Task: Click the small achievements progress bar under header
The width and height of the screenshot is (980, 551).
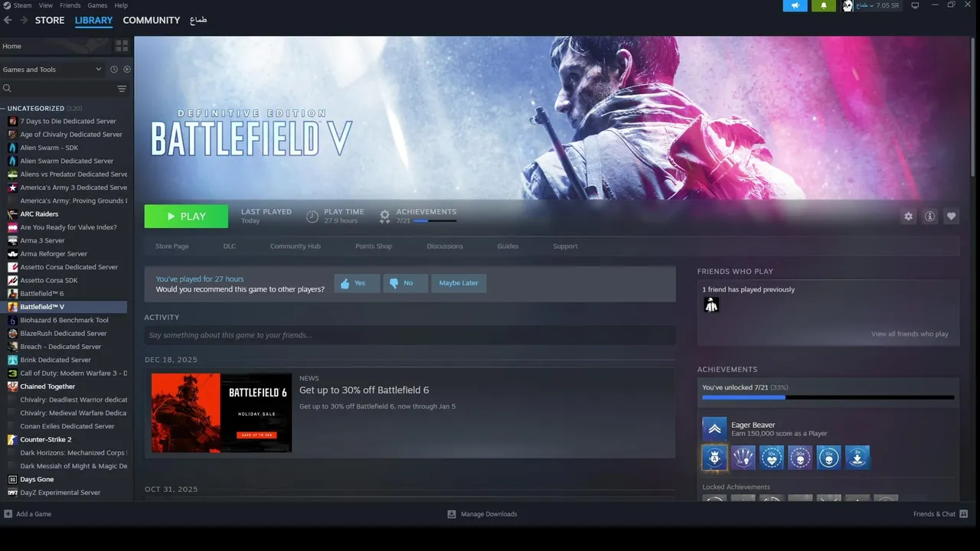Action: pos(435,221)
